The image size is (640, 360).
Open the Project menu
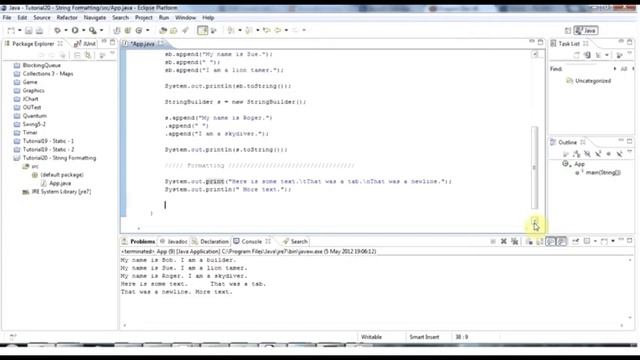pyautogui.click(x=144, y=18)
